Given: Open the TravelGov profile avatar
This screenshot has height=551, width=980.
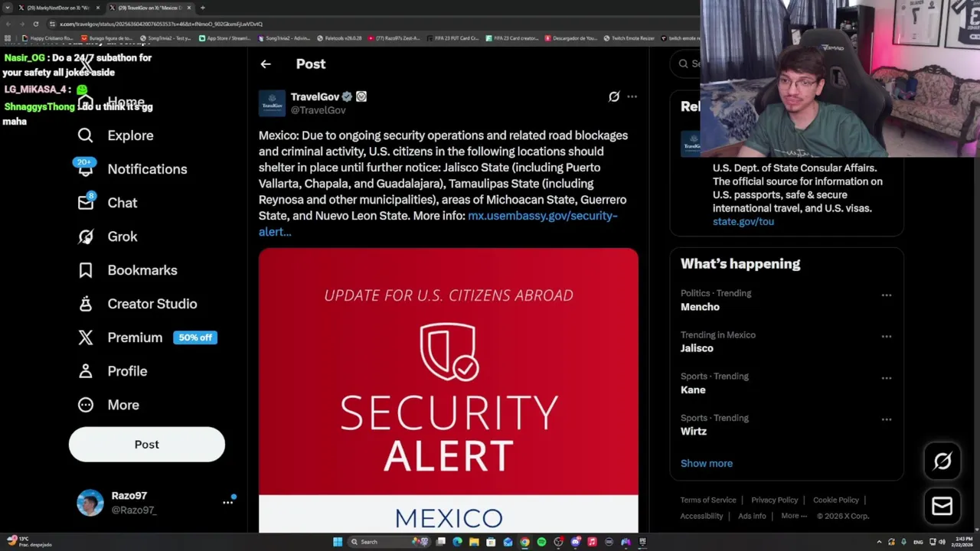Looking at the screenshot, I should click(x=272, y=103).
